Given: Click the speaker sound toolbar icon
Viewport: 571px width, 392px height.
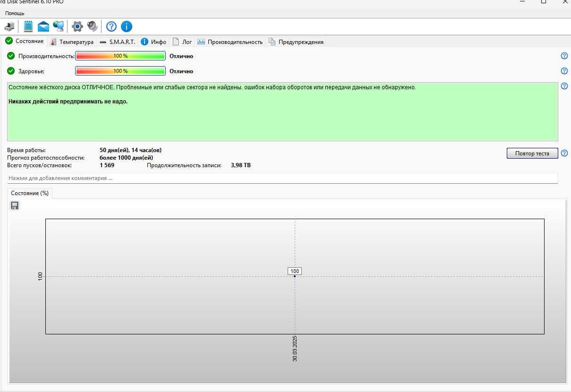Looking at the screenshot, I should [92, 26].
